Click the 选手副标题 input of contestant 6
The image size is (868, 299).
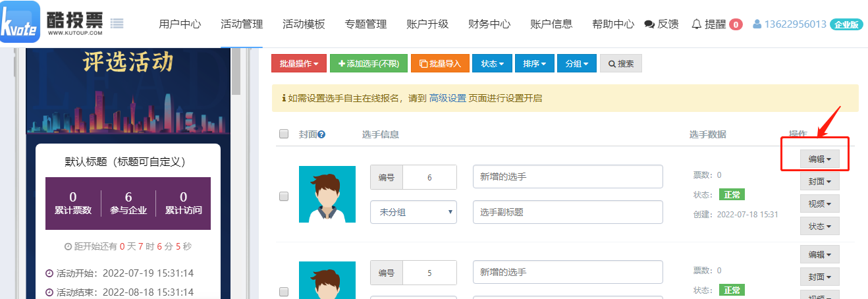pyautogui.click(x=568, y=212)
